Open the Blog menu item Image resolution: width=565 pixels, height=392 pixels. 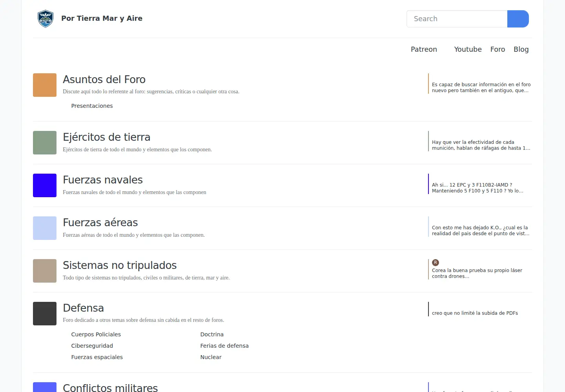521,49
